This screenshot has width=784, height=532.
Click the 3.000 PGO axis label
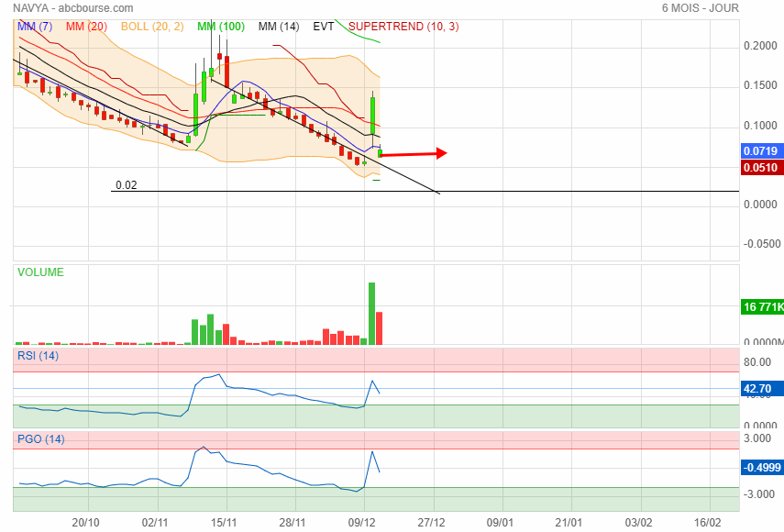pyautogui.click(x=757, y=438)
